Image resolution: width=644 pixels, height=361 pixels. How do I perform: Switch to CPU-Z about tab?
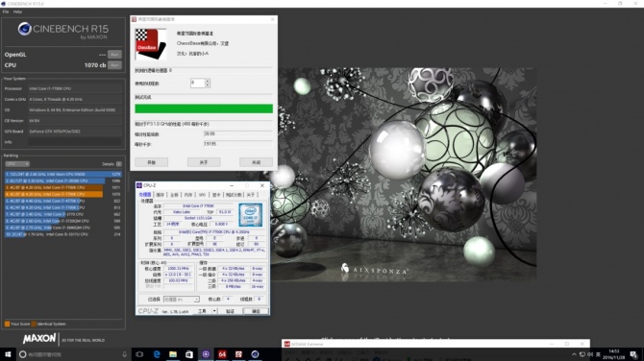click(x=251, y=195)
